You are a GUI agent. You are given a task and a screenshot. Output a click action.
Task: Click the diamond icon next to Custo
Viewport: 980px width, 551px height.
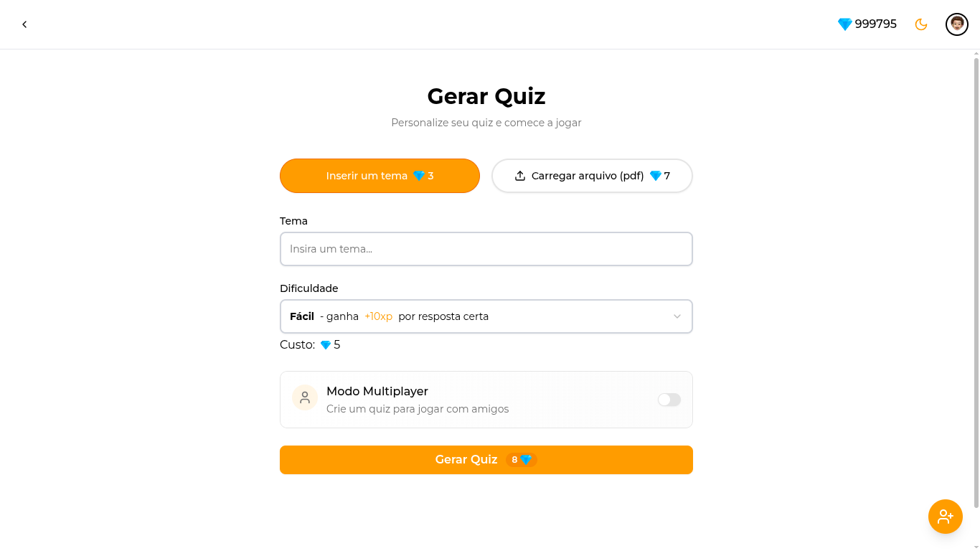[324, 344]
